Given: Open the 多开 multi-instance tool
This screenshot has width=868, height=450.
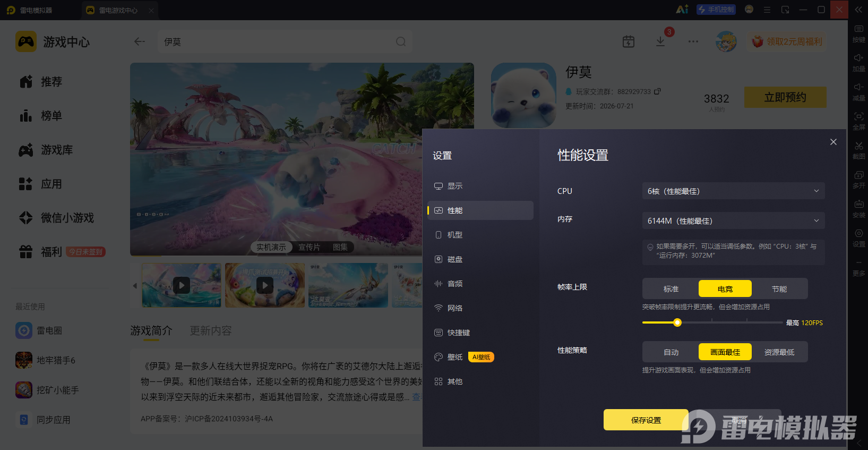Looking at the screenshot, I should pos(858,179).
